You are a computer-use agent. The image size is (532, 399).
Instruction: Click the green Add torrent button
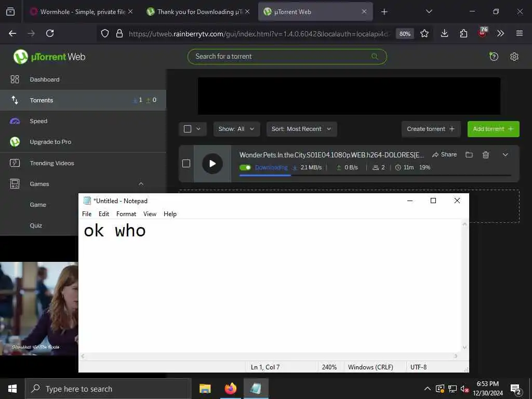pos(494,129)
